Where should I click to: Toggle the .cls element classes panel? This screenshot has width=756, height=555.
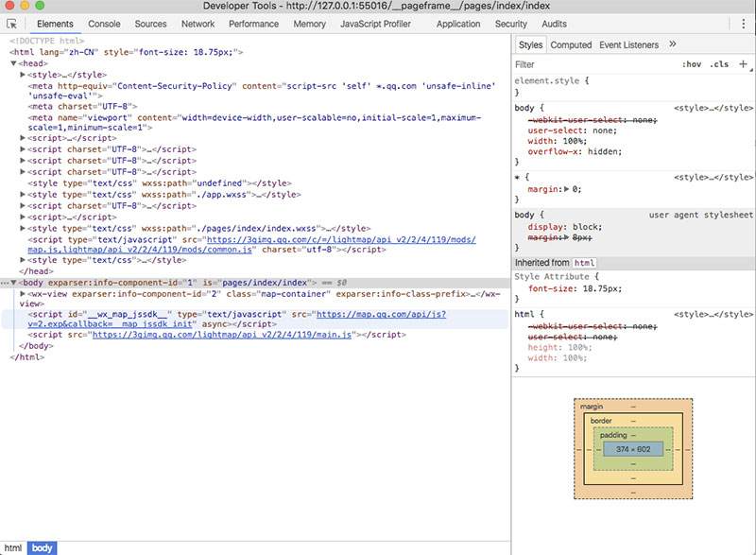click(x=719, y=64)
